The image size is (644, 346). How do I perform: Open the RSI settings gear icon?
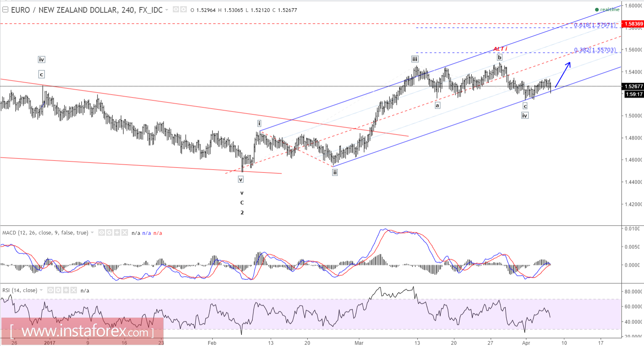click(x=58, y=290)
